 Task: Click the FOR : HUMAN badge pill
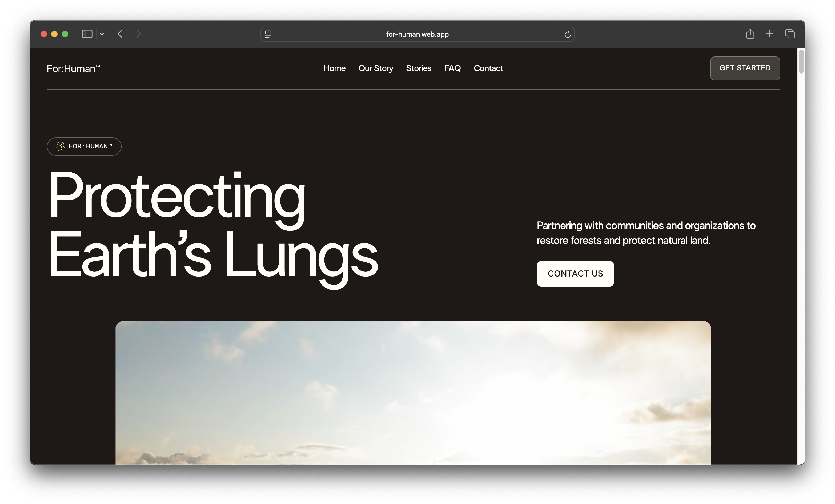point(84,146)
